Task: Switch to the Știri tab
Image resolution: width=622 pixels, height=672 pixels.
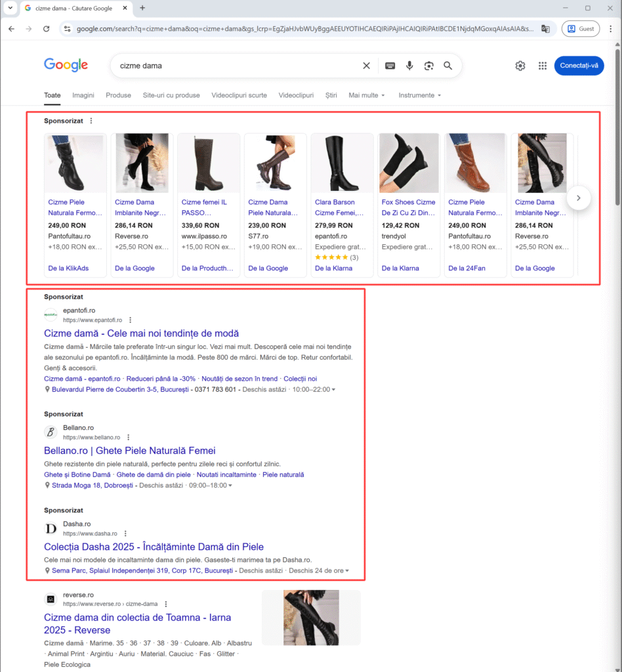Action: tap(331, 95)
